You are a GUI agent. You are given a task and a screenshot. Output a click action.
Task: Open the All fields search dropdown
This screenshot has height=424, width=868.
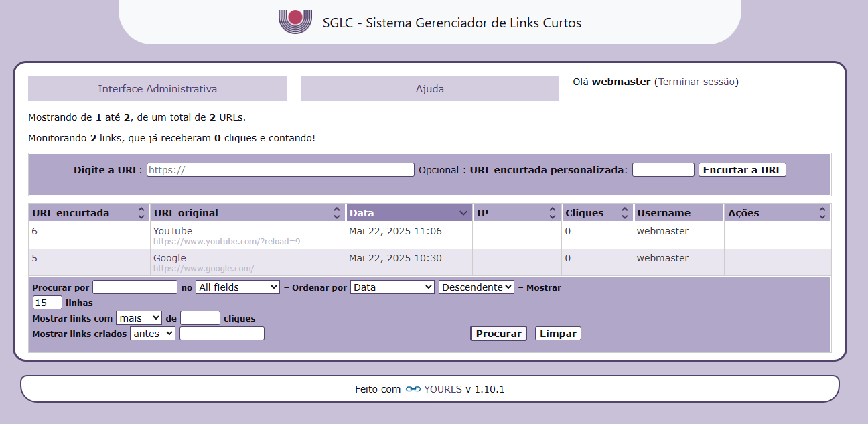237,287
